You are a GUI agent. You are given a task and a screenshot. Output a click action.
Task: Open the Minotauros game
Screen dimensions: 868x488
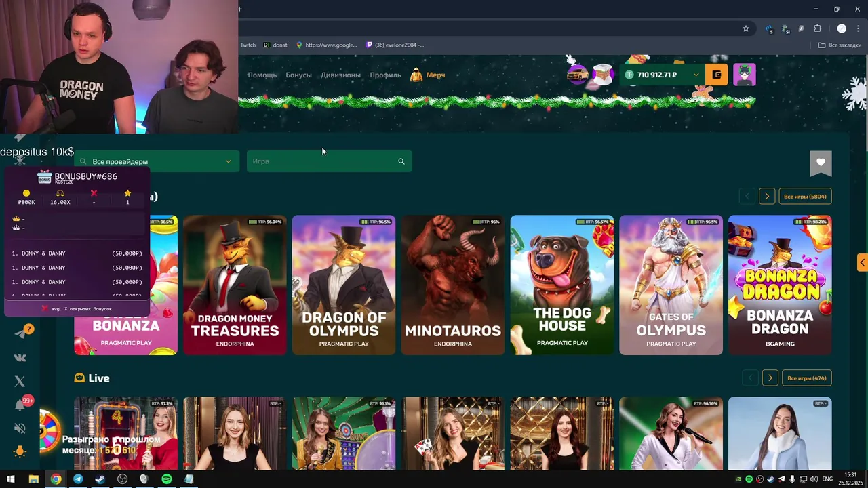pyautogui.click(x=453, y=285)
